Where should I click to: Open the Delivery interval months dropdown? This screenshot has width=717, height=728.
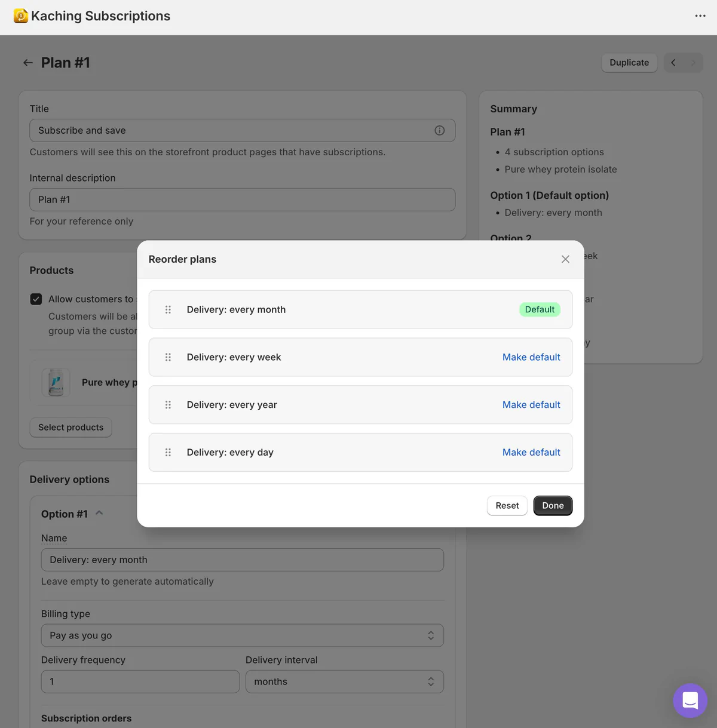tap(345, 681)
